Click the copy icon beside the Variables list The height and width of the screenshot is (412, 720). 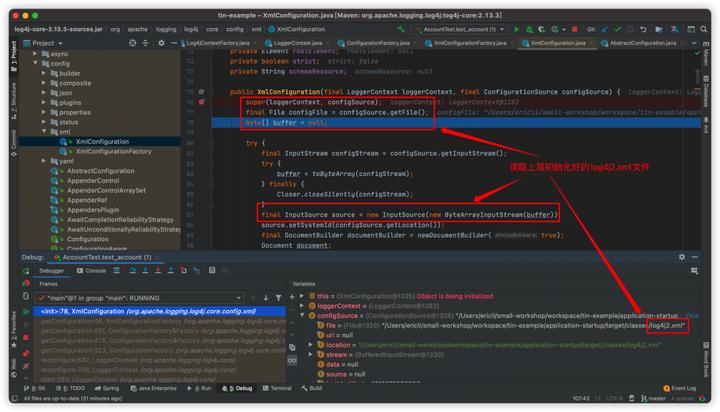(292, 348)
